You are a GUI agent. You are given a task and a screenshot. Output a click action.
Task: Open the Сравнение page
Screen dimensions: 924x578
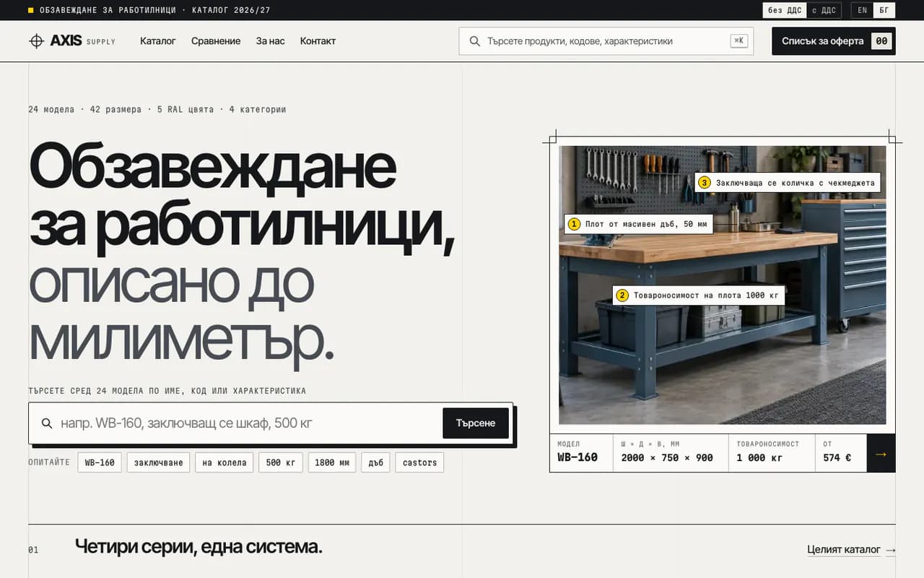[216, 41]
